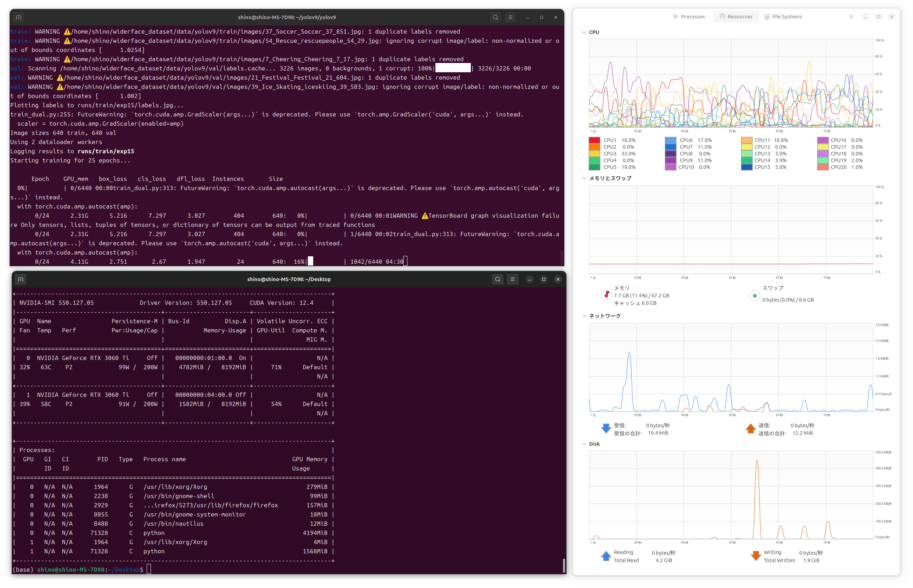Switch to the Processes tab
The height and width of the screenshot is (588, 913).
point(689,16)
